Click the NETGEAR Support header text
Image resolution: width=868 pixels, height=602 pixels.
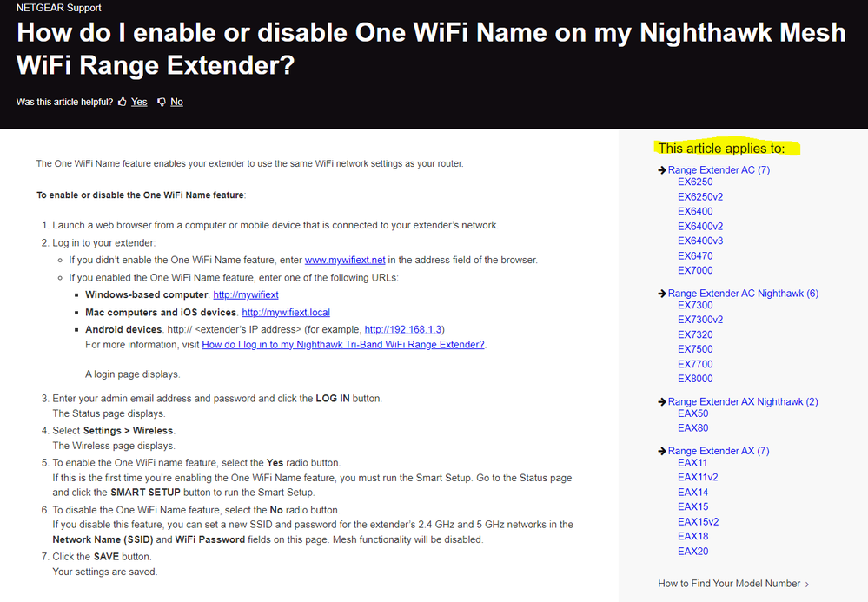coord(59,8)
